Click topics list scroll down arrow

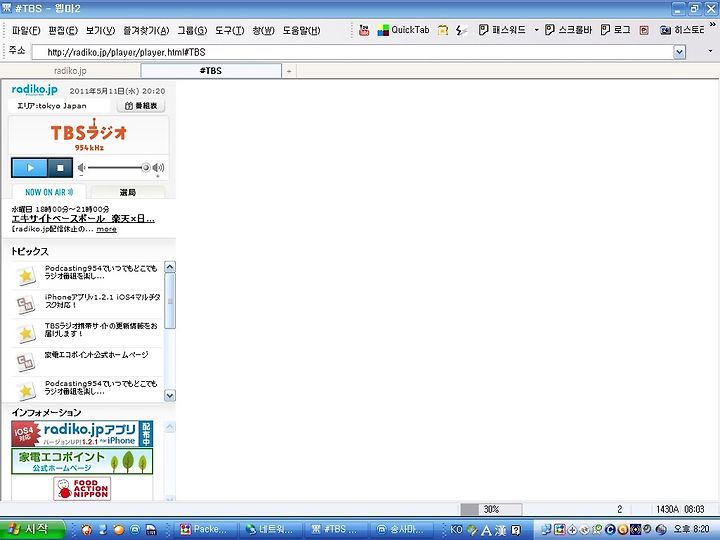(170, 395)
